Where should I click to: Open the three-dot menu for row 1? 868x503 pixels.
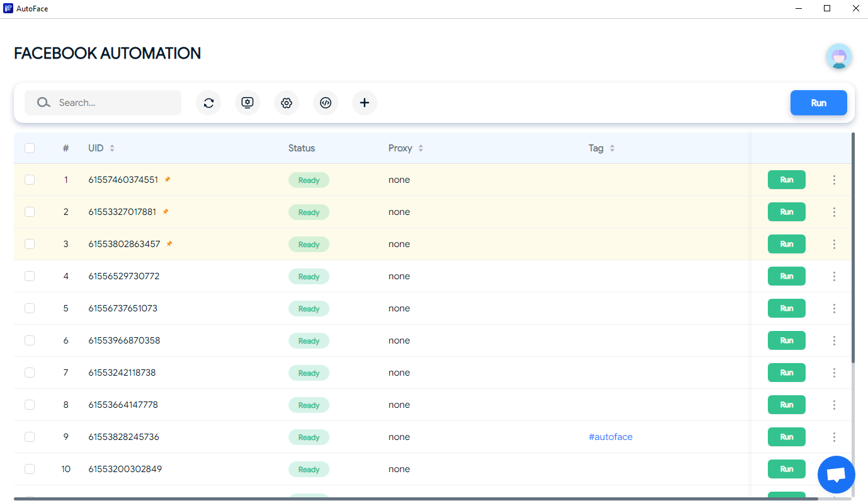[x=835, y=180]
